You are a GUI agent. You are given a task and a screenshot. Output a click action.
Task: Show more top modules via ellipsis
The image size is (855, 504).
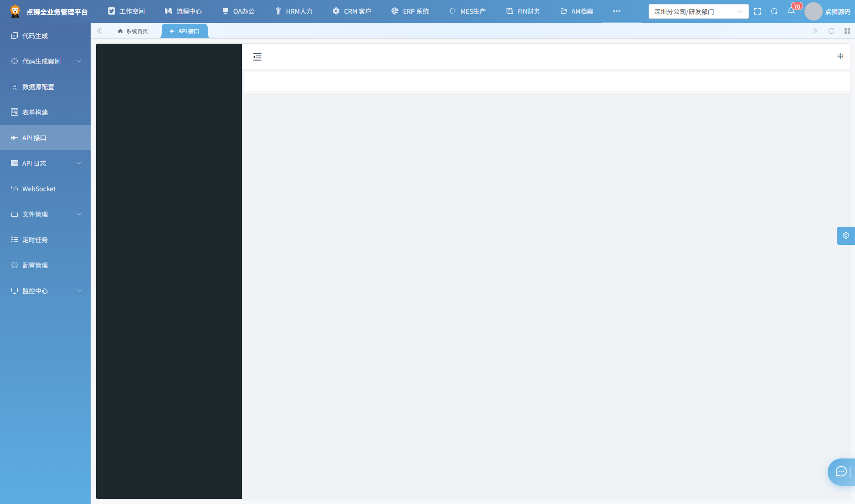617,11
